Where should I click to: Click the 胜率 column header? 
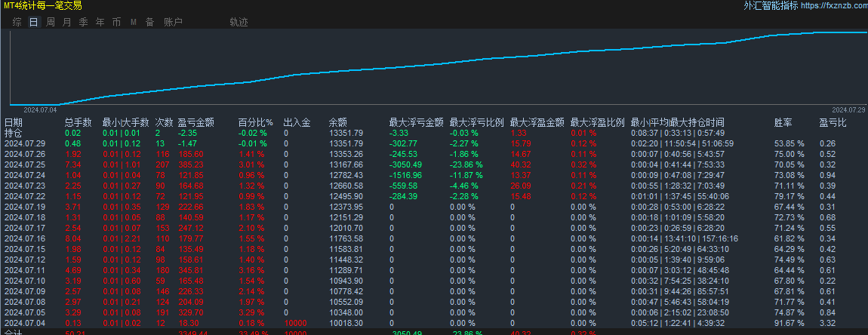pyautogui.click(x=783, y=122)
